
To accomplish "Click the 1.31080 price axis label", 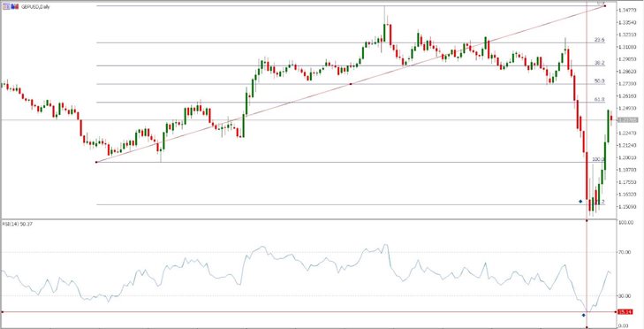I will coord(628,47).
